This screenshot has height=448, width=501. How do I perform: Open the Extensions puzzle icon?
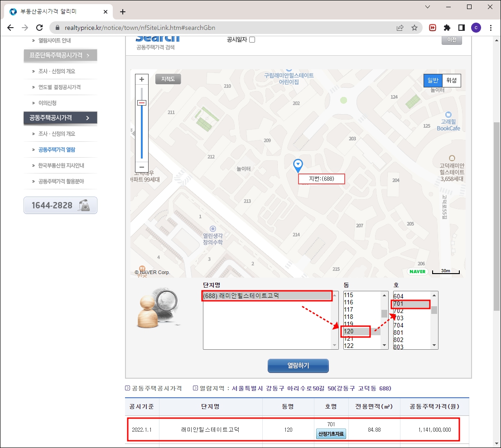coord(447,28)
